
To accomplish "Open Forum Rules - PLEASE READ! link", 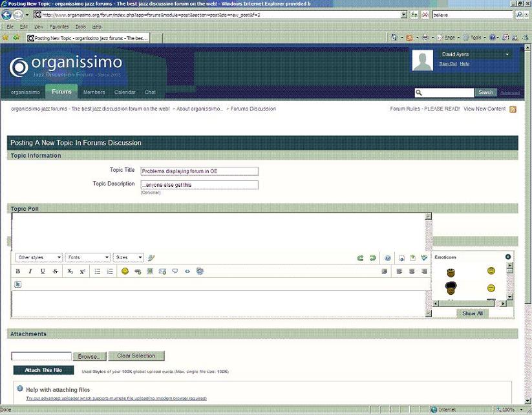I will (x=425, y=109).
